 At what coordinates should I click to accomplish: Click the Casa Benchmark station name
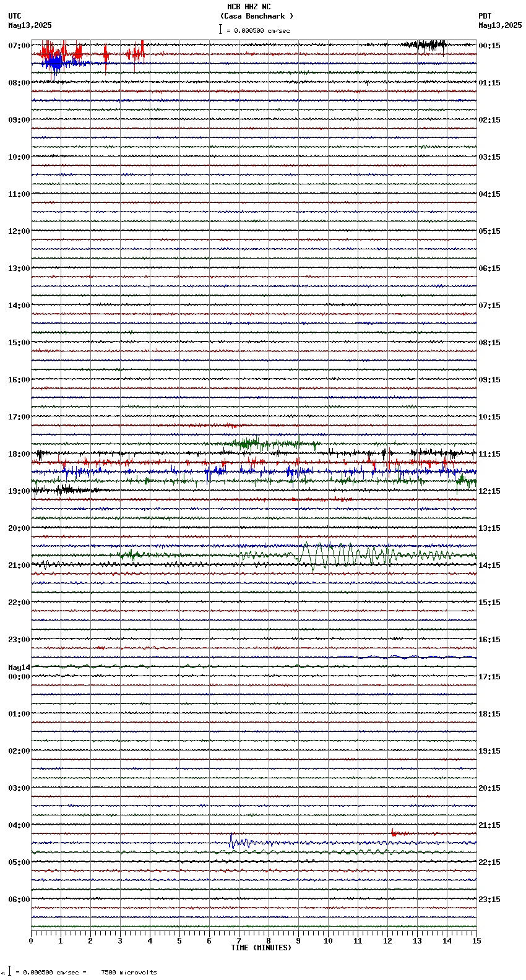coord(257,16)
